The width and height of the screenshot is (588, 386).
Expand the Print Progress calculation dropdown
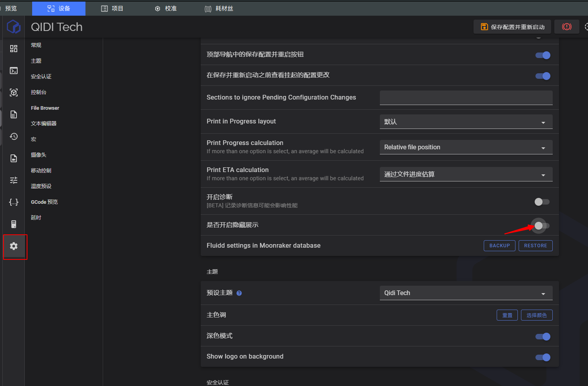click(466, 147)
